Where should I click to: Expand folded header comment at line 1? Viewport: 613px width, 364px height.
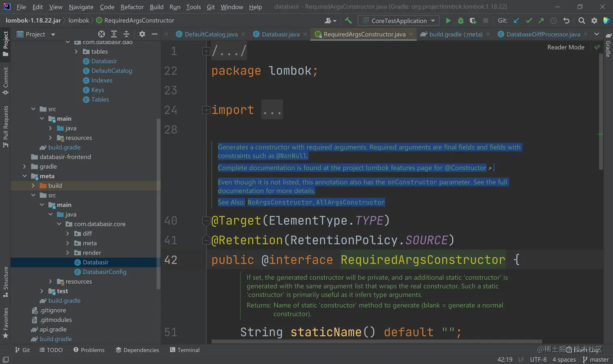[x=206, y=51]
